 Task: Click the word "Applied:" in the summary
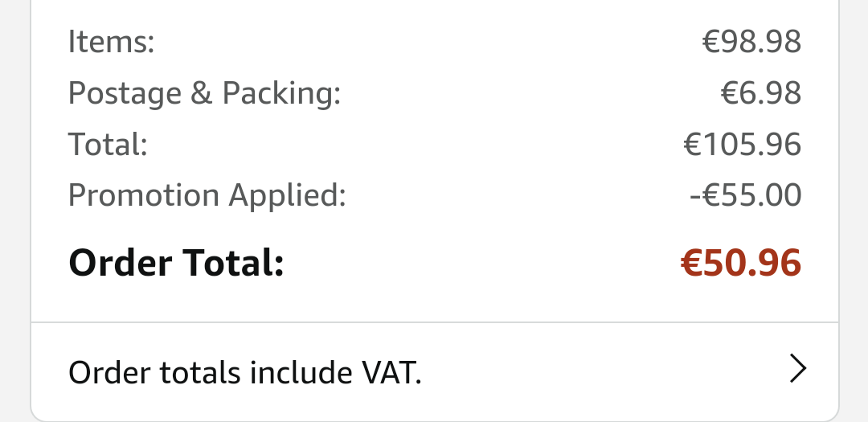coord(288,195)
